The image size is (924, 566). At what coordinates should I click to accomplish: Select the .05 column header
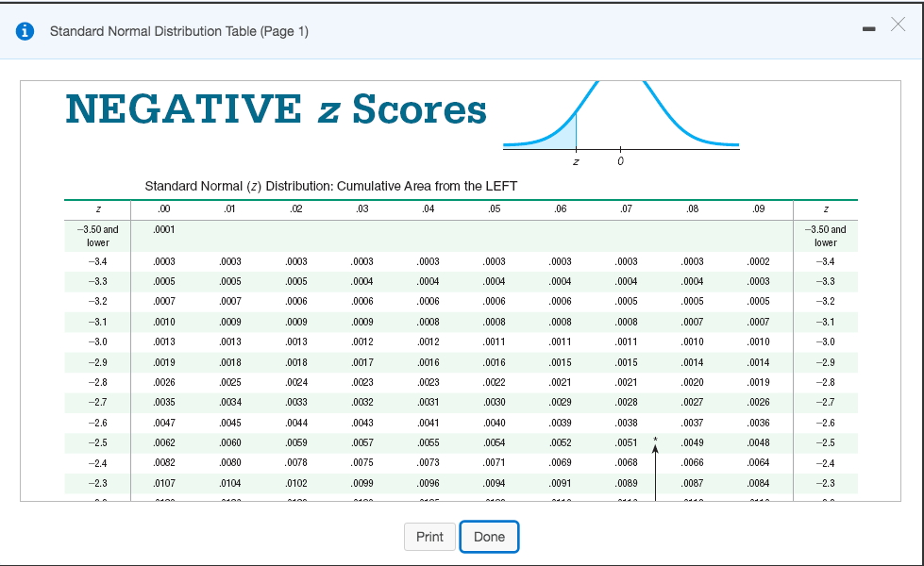tap(494, 208)
